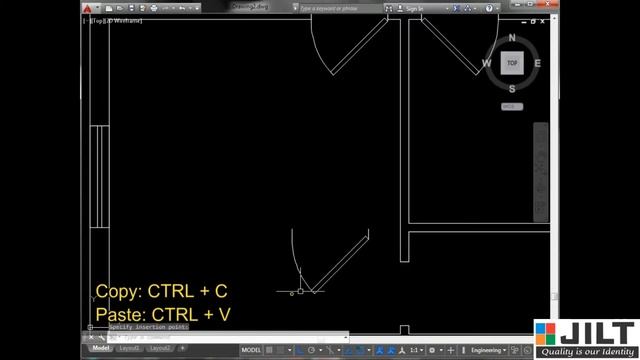Image resolution: width=640 pixels, height=360 pixels.
Task: Open the object snap dropdown arrow
Action: point(369,350)
